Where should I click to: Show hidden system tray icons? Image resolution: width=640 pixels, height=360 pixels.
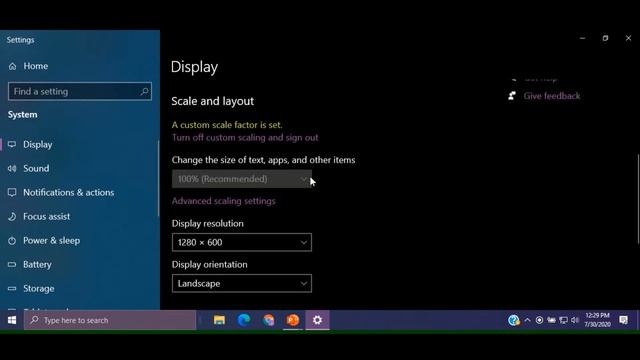[527, 320]
